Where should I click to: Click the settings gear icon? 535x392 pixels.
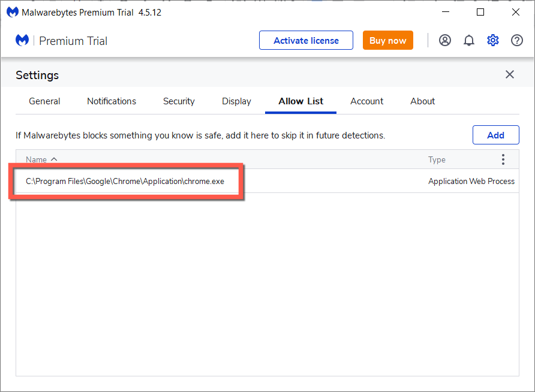(x=493, y=41)
